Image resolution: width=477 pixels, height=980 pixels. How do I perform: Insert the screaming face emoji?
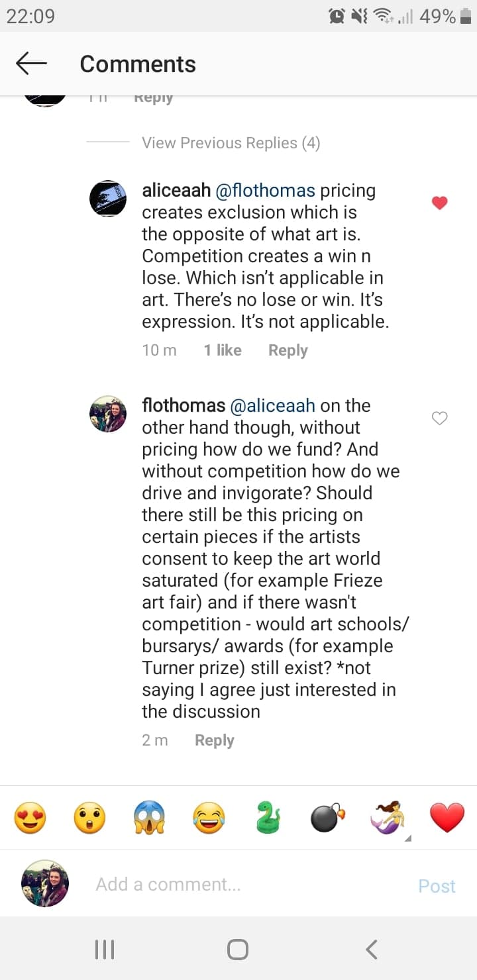pos(149,818)
